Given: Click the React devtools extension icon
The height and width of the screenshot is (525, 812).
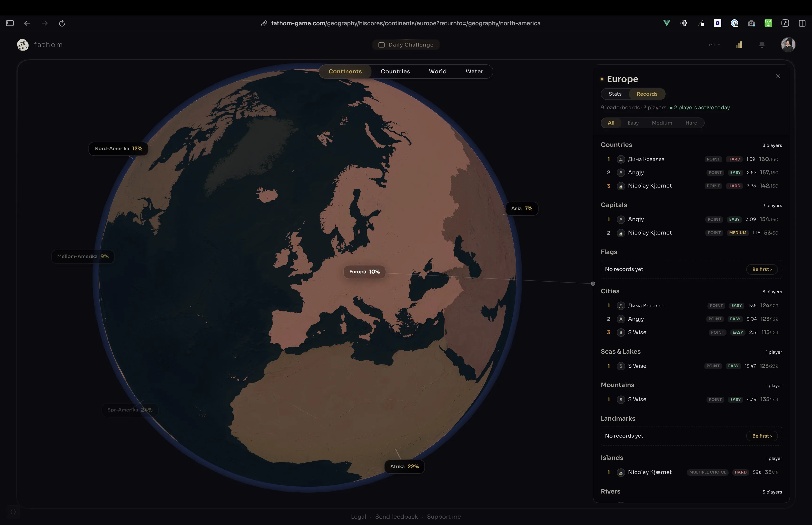Looking at the screenshot, I should click(683, 23).
